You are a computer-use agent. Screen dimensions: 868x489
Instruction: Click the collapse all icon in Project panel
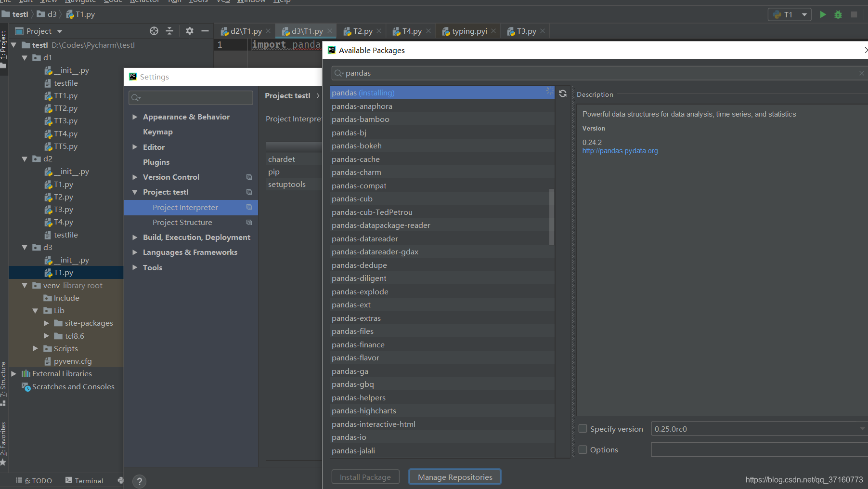coord(169,31)
